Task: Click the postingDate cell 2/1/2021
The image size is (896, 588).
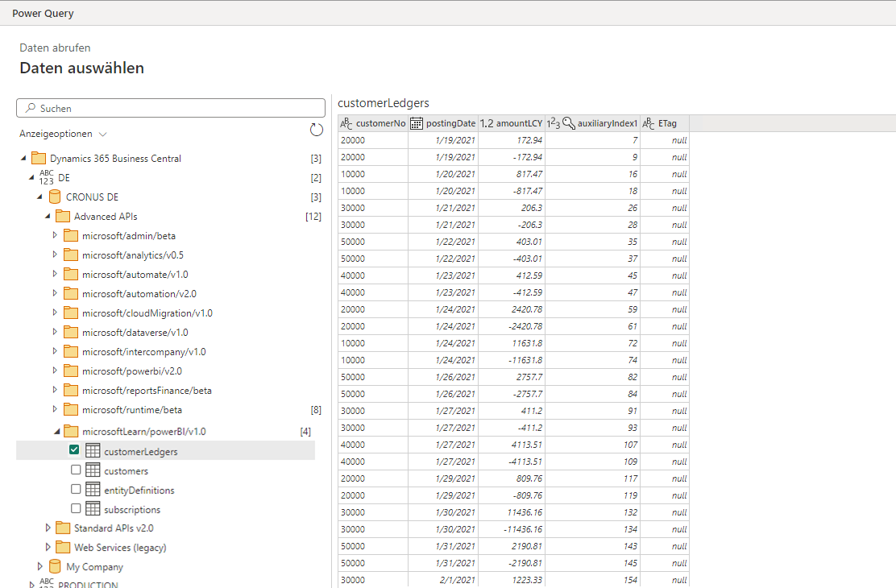Action: [443, 580]
